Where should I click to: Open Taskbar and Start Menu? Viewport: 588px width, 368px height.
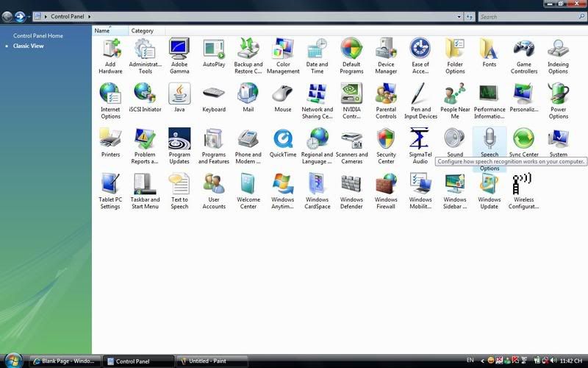tap(145, 191)
